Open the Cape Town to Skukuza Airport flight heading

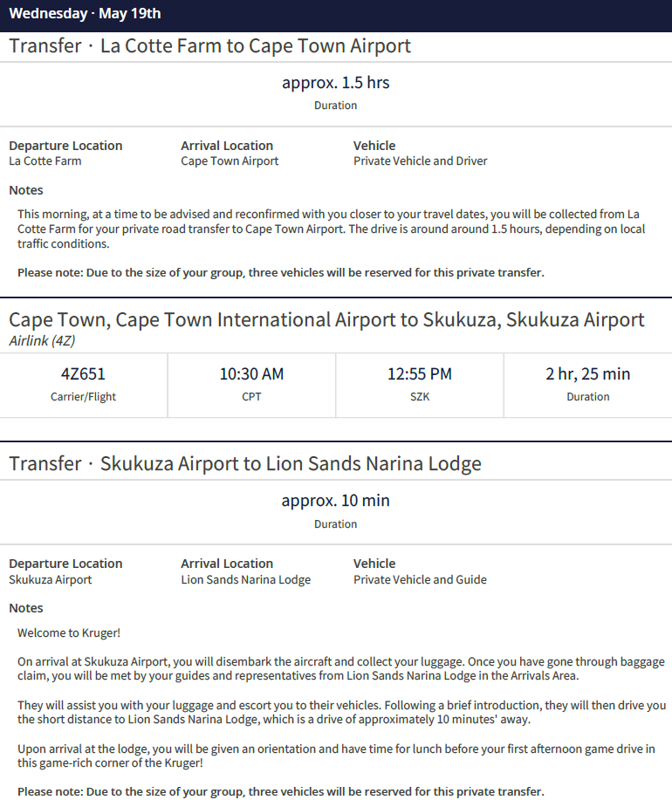(x=326, y=319)
